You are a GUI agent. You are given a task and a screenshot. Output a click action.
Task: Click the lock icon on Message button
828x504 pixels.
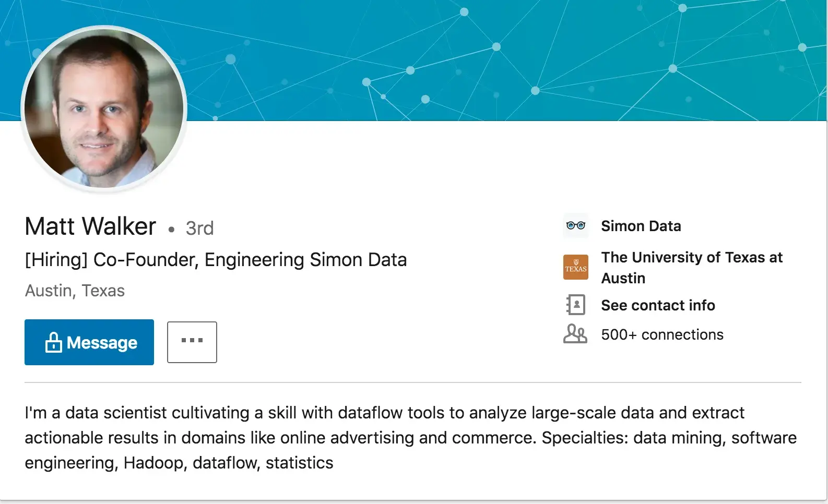click(53, 343)
